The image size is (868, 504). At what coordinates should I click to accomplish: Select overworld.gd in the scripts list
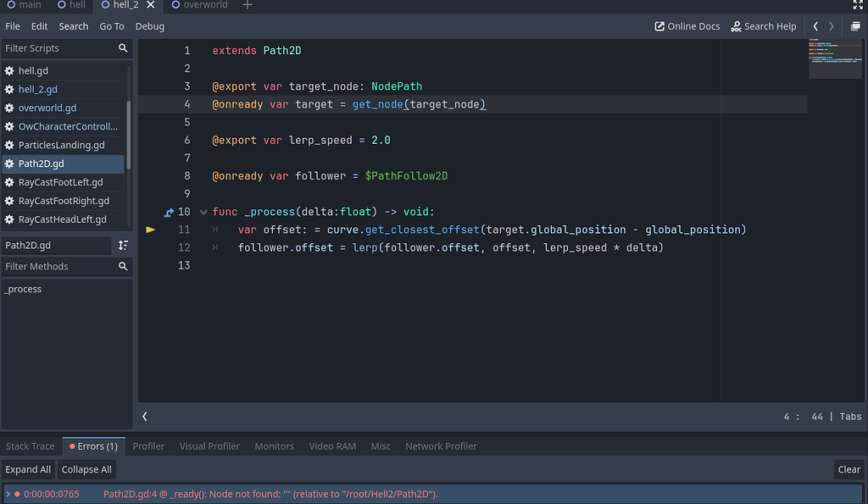click(49, 108)
